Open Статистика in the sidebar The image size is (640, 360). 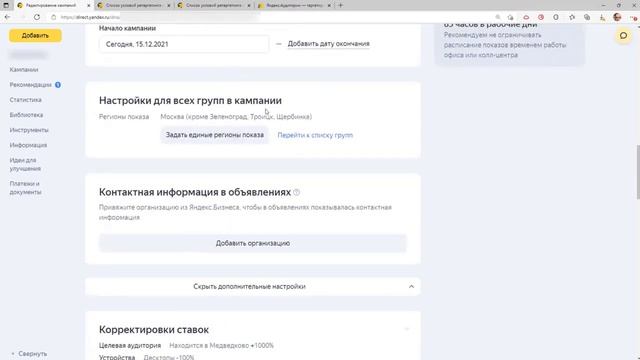pyautogui.click(x=25, y=100)
